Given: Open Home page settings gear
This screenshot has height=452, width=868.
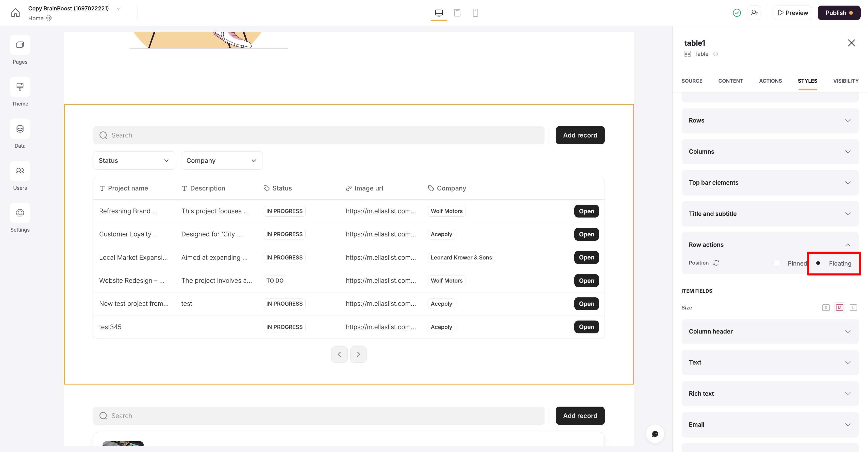Looking at the screenshot, I should [x=49, y=18].
